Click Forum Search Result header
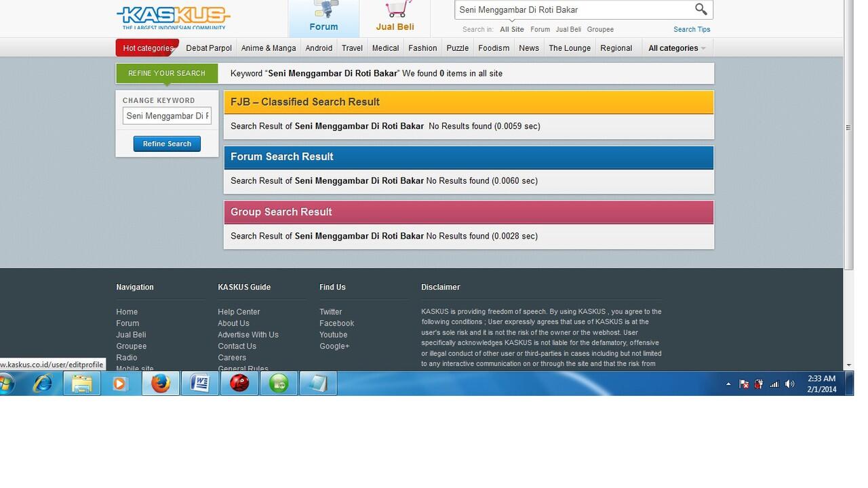Viewport: 868px width, 488px height. pyautogui.click(x=469, y=157)
